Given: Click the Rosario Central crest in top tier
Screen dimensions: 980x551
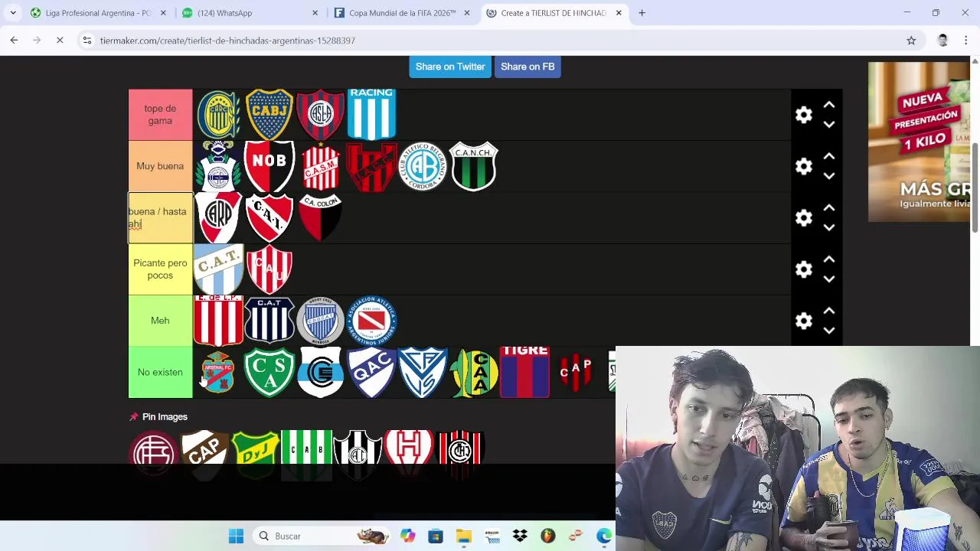Looking at the screenshot, I should (218, 115).
